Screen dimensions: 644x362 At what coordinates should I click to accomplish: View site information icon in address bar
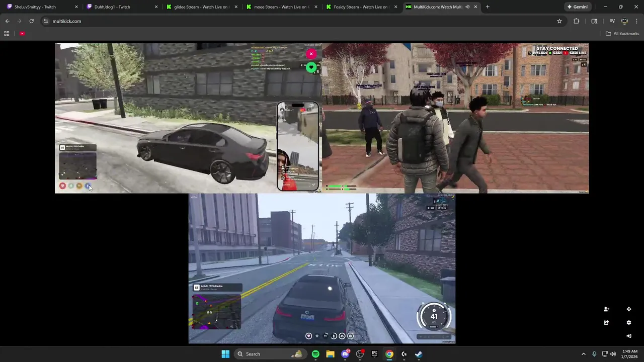(x=46, y=21)
